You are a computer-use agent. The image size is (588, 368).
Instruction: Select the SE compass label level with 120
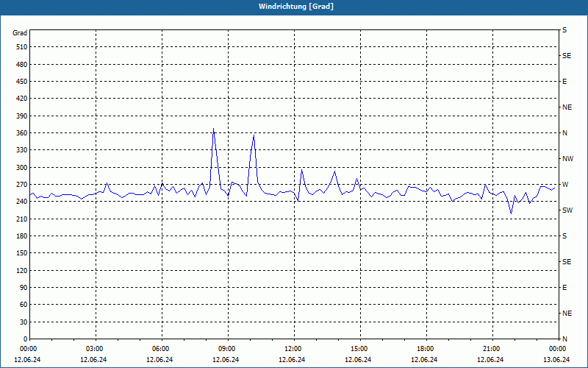click(x=567, y=262)
